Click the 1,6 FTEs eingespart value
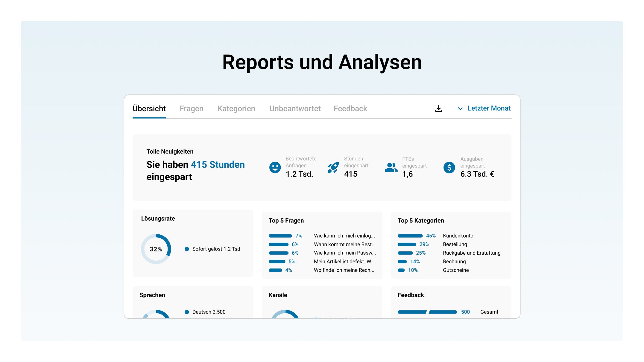The image size is (644, 362). (x=407, y=174)
